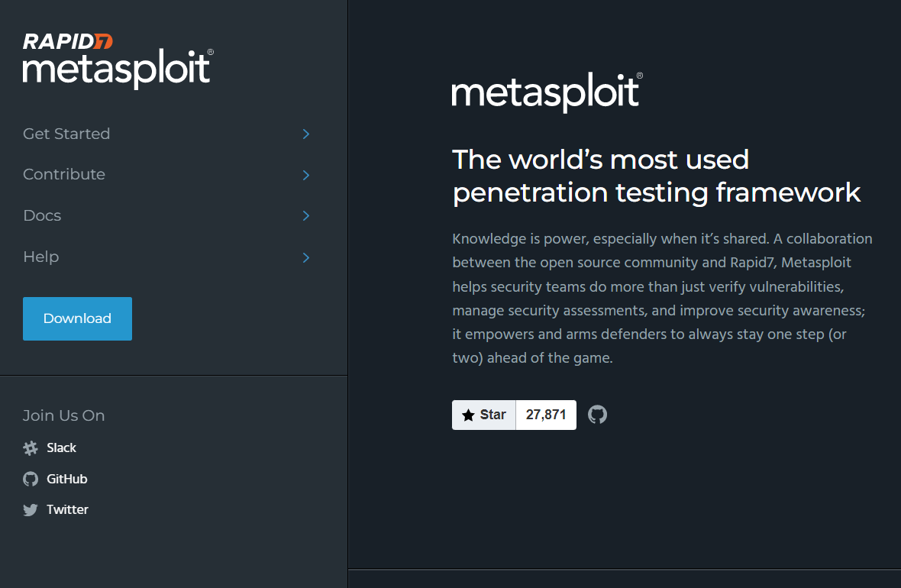The width and height of the screenshot is (901, 588).
Task: Click the Slack icon in the sidebar
Action: [x=30, y=447]
